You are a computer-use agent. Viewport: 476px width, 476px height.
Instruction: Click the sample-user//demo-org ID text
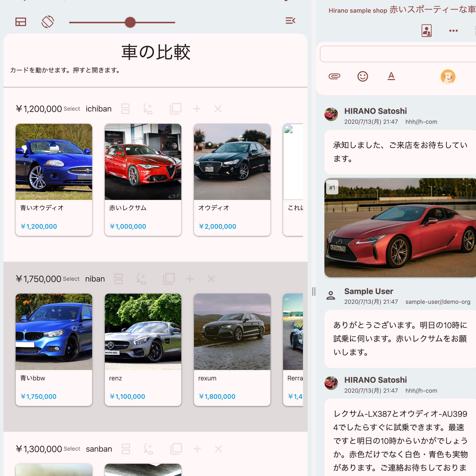tap(438, 302)
